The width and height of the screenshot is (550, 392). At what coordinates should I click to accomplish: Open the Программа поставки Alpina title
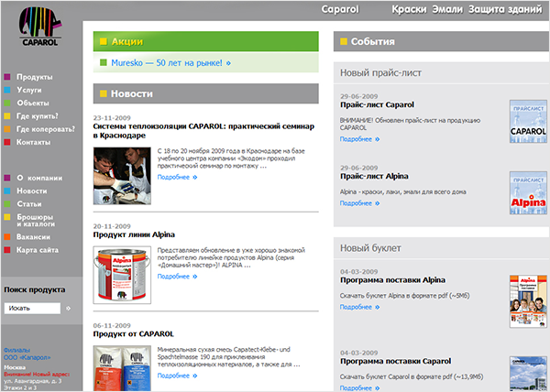coord(392,280)
